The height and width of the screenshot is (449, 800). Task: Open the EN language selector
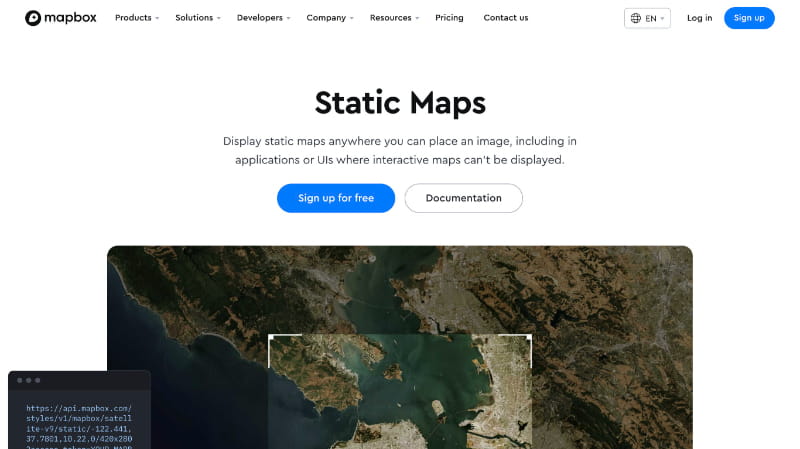[x=647, y=18]
